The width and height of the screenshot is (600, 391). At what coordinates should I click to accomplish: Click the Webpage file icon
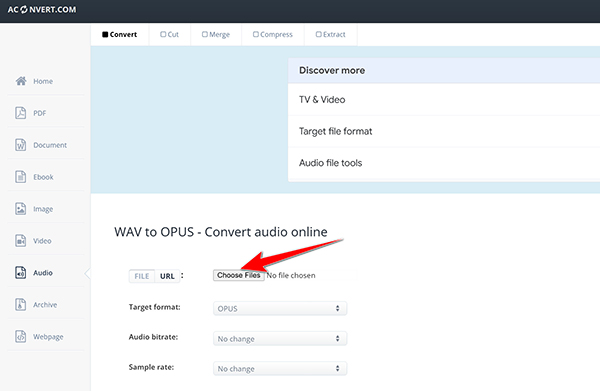(21, 337)
